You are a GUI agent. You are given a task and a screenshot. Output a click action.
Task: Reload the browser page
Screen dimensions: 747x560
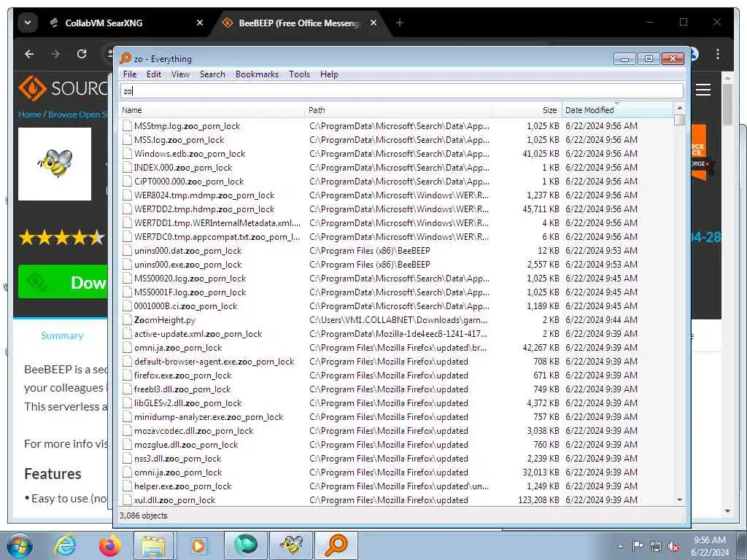pyautogui.click(x=82, y=54)
